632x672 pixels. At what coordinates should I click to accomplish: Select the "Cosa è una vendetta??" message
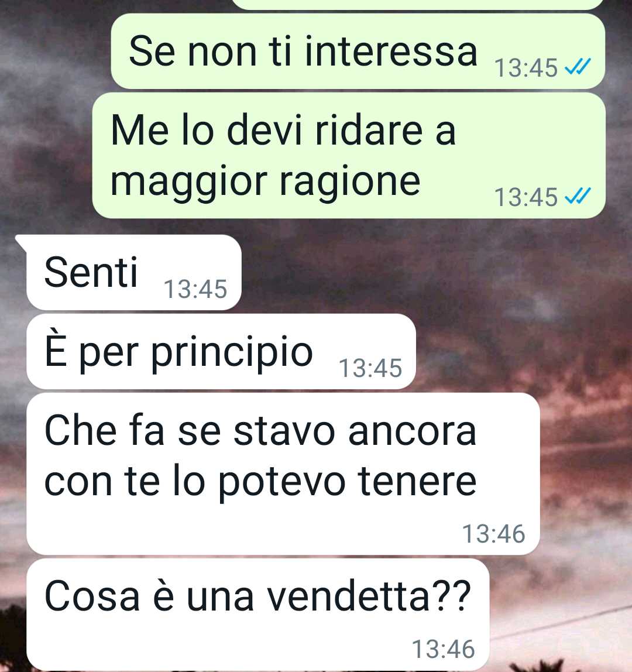pos(258,614)
